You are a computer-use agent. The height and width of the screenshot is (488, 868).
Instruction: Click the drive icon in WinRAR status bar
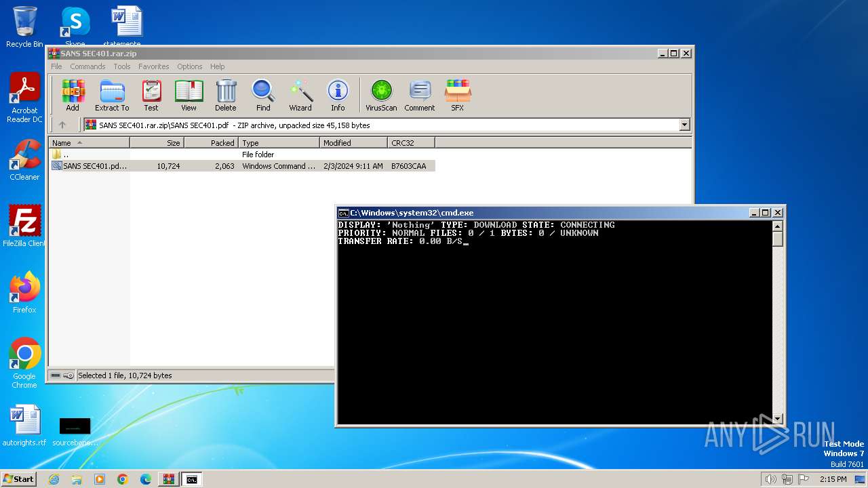click(x=56, y=375)
